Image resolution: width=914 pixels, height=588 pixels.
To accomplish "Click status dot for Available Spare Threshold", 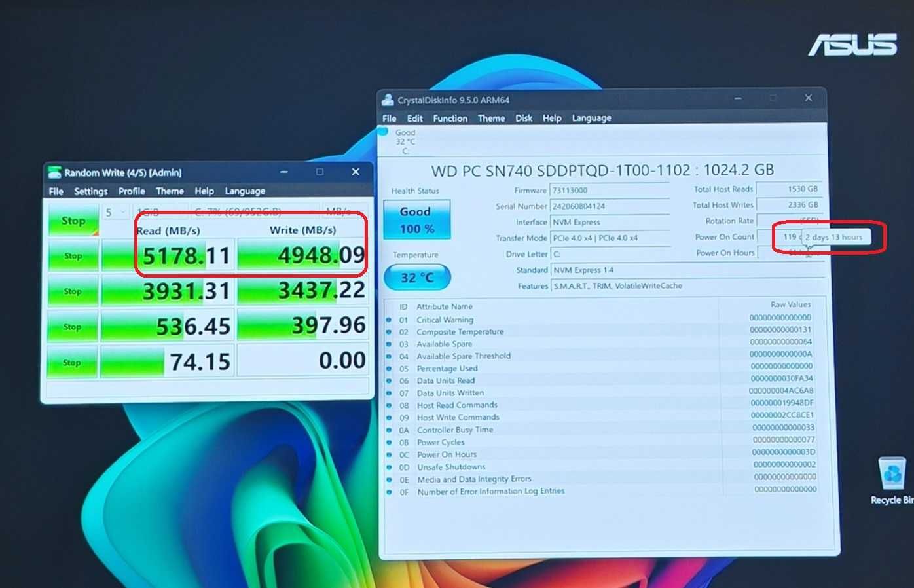I will click(x=389, y=357).
